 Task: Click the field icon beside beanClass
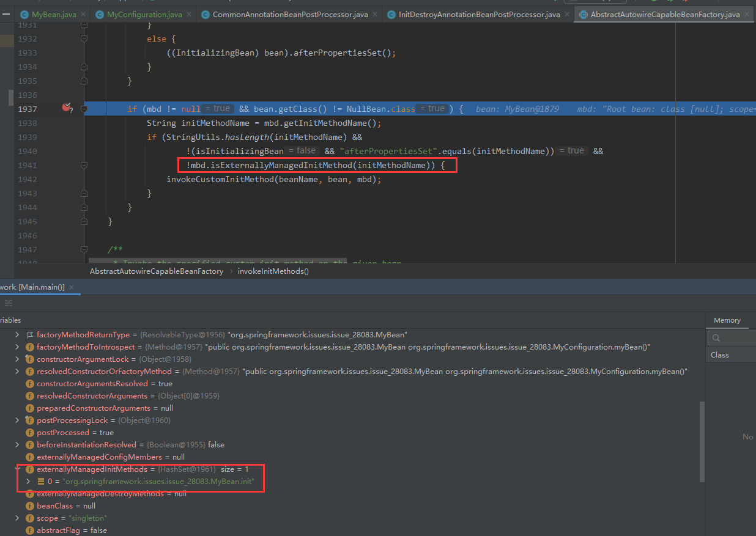click(29, 506)
